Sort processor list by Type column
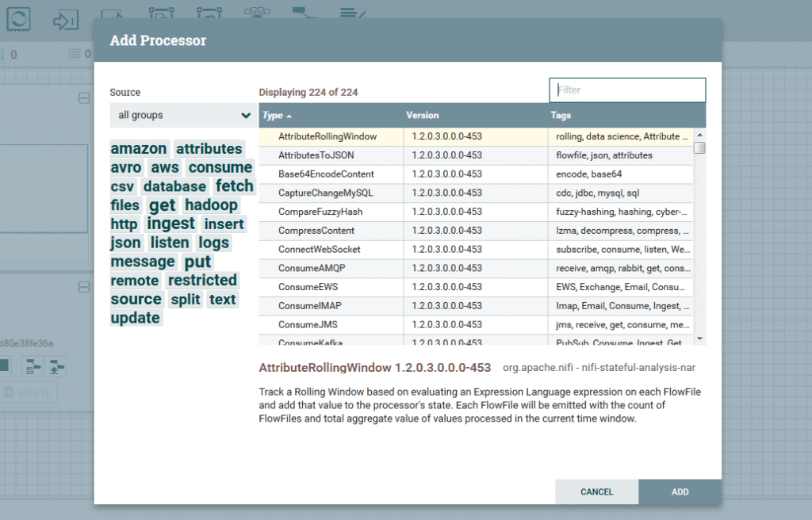812x520 pixels. 274,115
